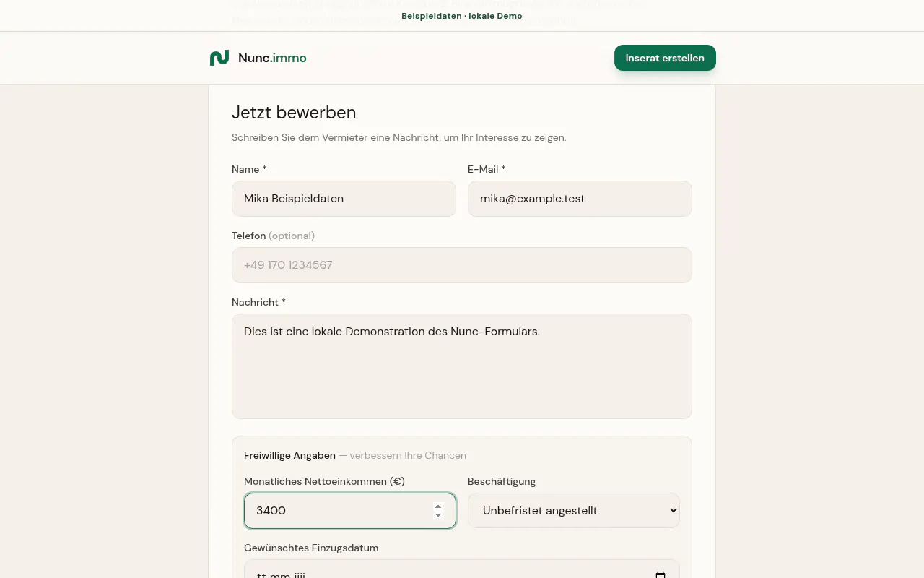Click the Nunc.immo logo icon
The image size is (924, 578).
[x=219, y=58]
